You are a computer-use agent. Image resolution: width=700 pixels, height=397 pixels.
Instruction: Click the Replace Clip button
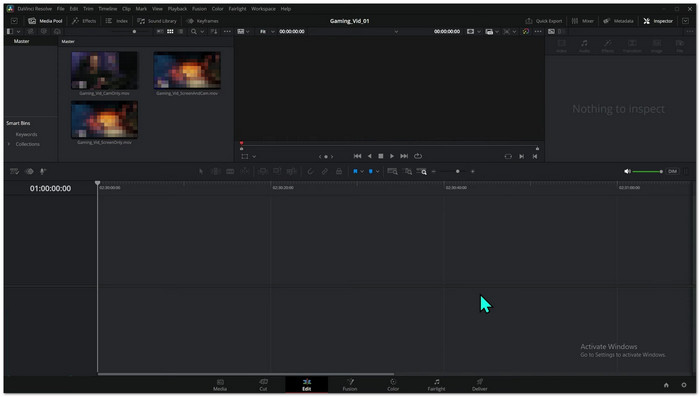point(292,171)
